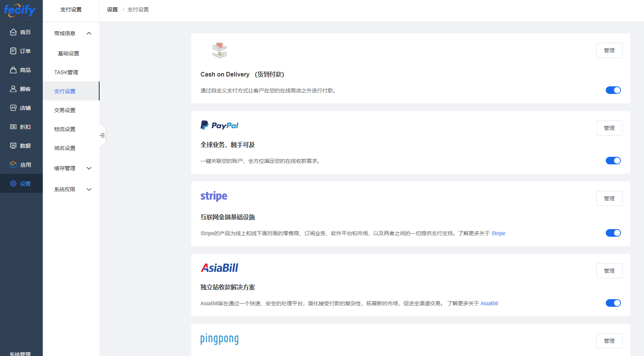Click the heading 全球业务，触手可及
Image resolution: width=644 pixels, height=356 pixels.
(x=228, y=145)
